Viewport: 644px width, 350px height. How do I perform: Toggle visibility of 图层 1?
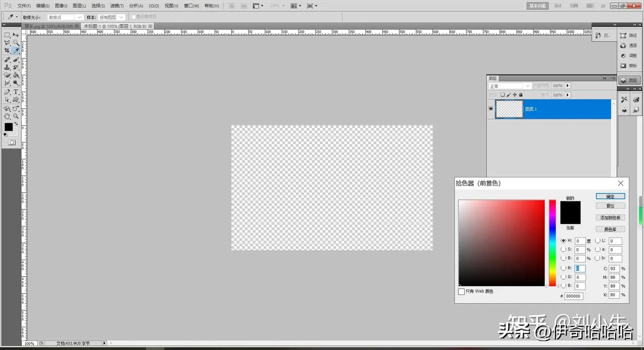click(x=491, y=109)
